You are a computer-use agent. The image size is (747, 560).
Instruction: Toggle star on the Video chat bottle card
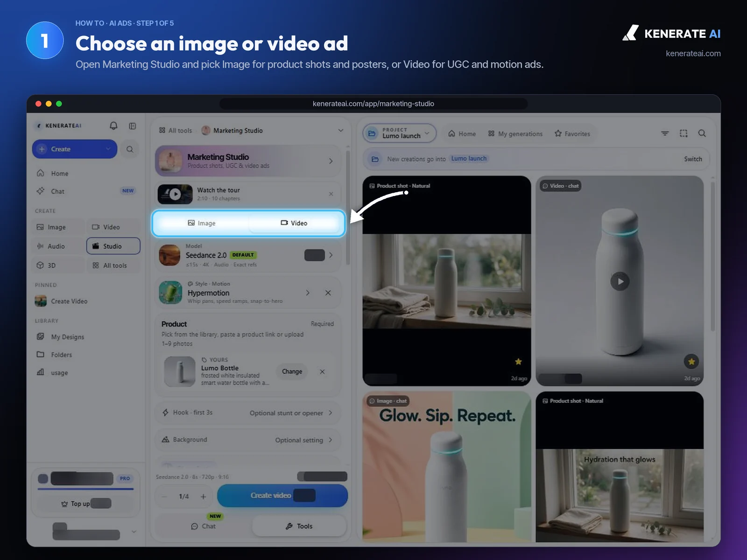coord(691,362)
